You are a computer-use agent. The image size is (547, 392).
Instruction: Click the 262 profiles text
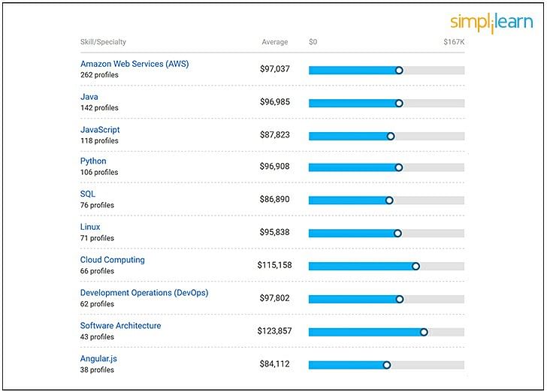coord(99,74)
